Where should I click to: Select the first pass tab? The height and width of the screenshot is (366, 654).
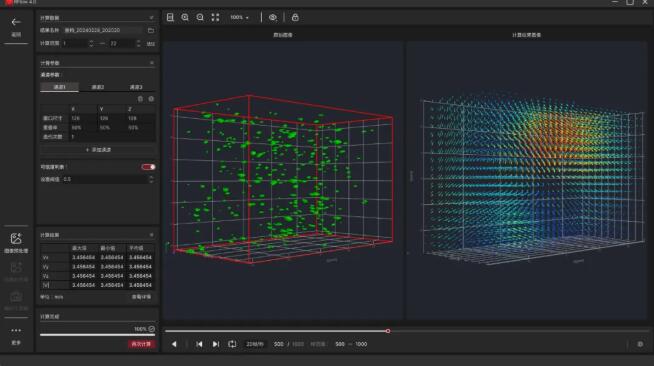click(59, 87)
